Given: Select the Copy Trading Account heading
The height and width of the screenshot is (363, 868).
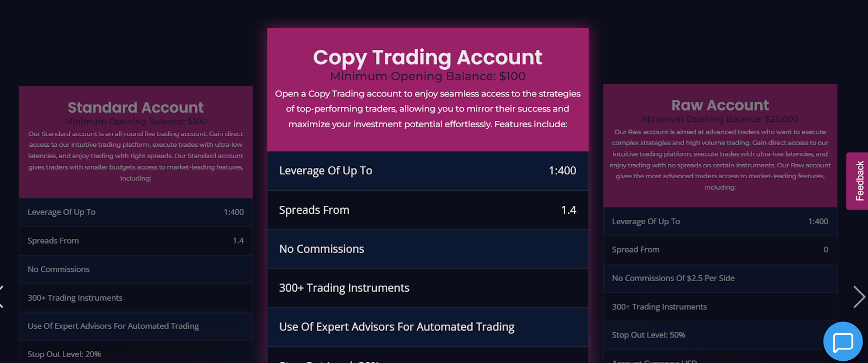Looking at the screenshot, I should [427, 57].
